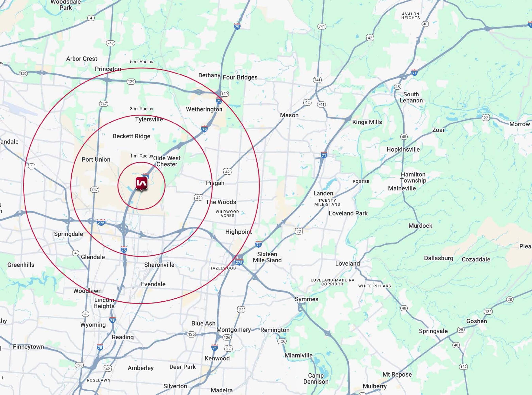The width and height of the screenshot is (532, 395).
Task: Click the Route 48 shield near Hopkinsville
Action: (404, 137)
